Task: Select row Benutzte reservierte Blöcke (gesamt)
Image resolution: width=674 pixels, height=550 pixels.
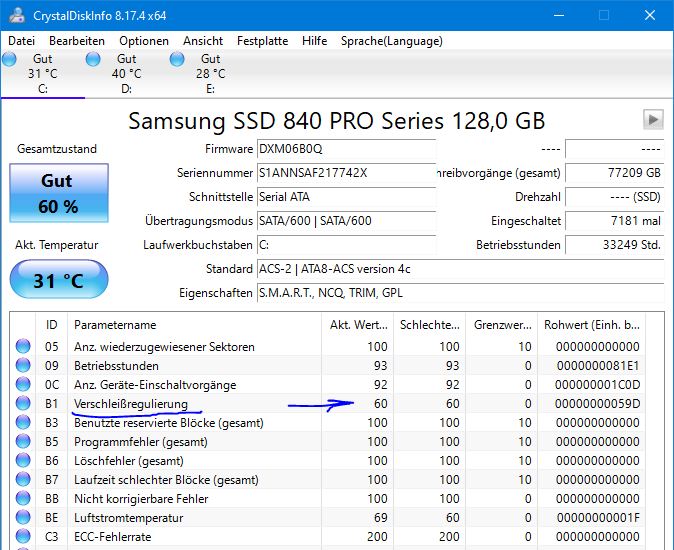Action: coord(328,422)
